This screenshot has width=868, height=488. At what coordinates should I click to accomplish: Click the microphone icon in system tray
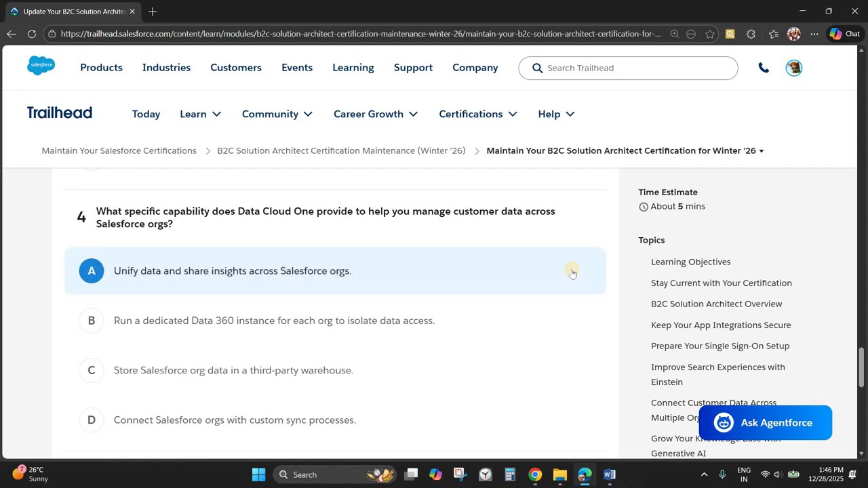pyautogui.click(x=722, y=474)
